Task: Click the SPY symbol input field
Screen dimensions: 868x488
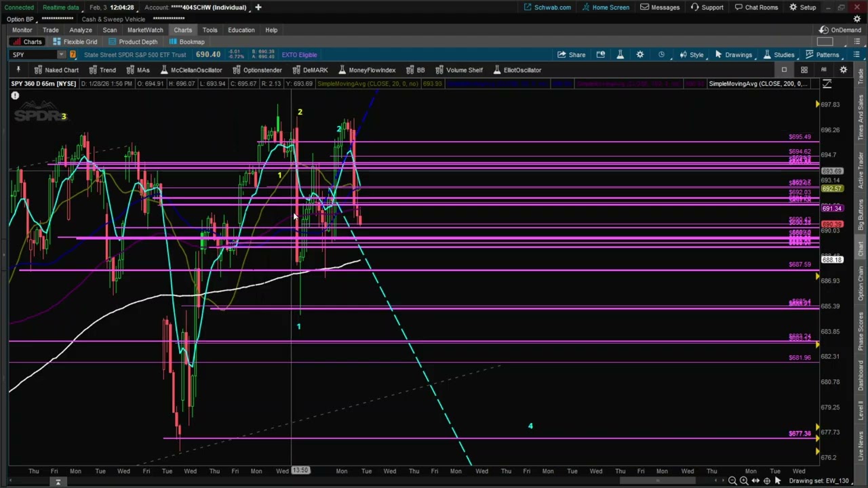Action: (x=33, y=55)
